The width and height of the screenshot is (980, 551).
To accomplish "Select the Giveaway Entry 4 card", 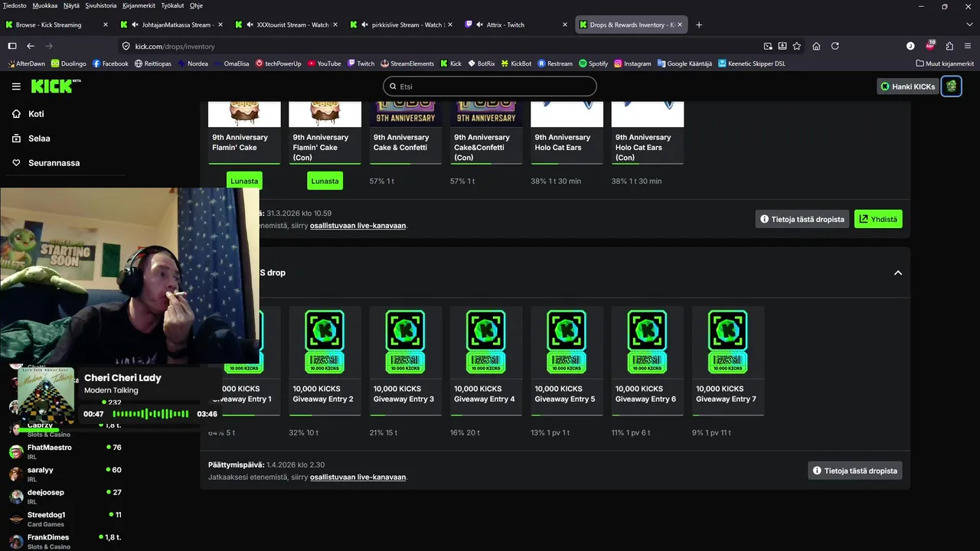I will pyautogui.click(x=486, y=360).
